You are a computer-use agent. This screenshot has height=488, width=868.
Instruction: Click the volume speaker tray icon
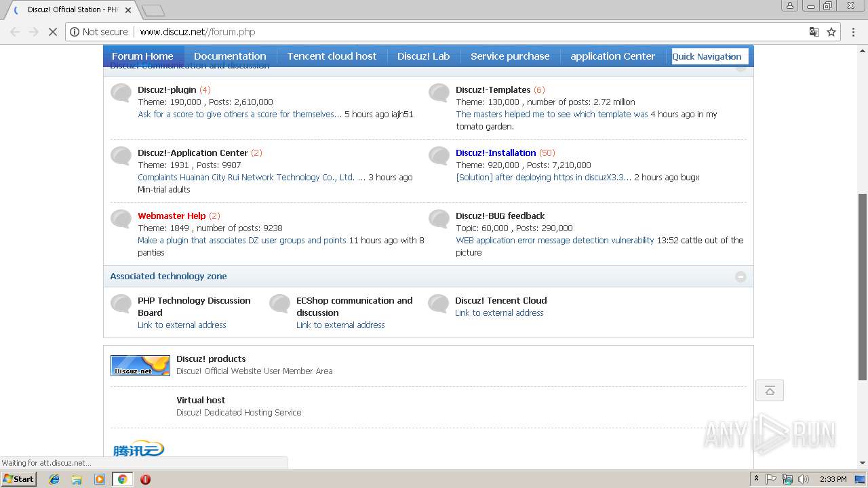click(804, 479)
